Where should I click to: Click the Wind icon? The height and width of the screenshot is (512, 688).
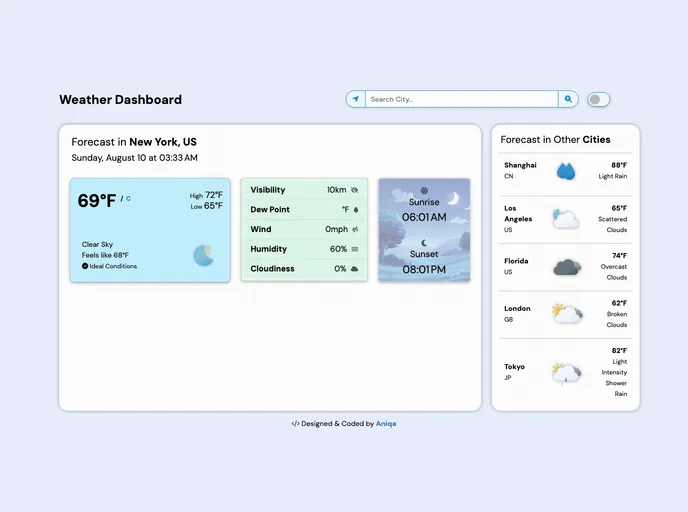355,229
